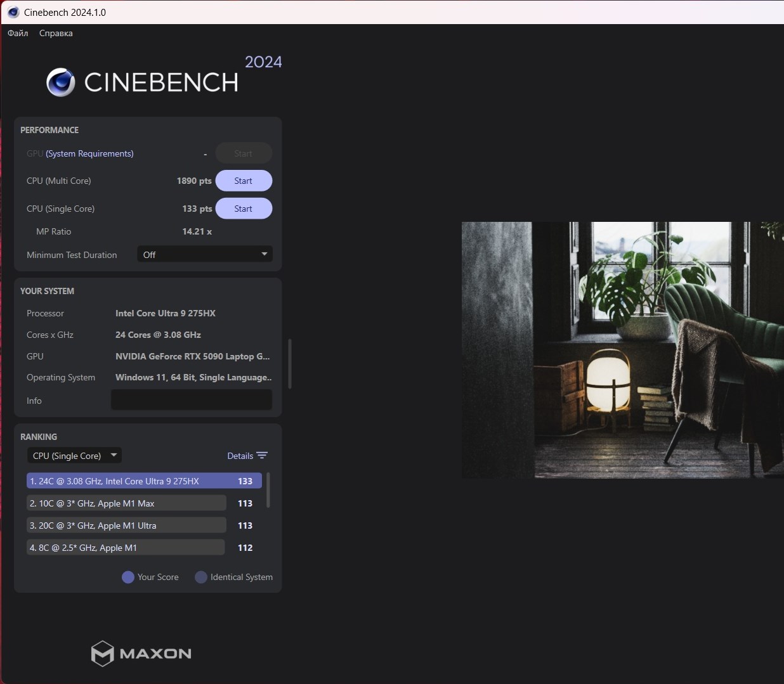
Task: Start the CPU Single Core test
Action: click(x=244, y=209)
